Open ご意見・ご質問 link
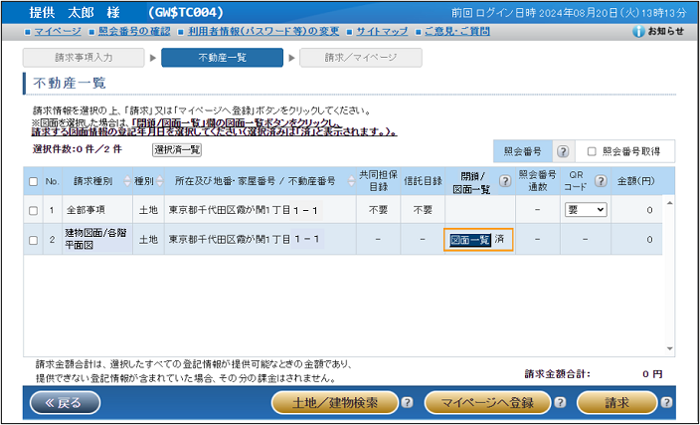The width and height of the screenshot is (700, 425). [457, 31]
